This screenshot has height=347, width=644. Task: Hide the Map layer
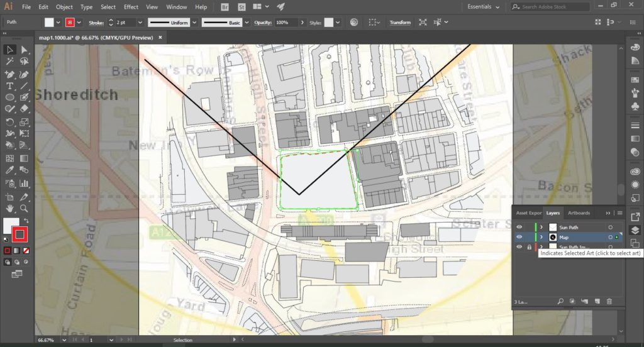(x=519, y=237)
